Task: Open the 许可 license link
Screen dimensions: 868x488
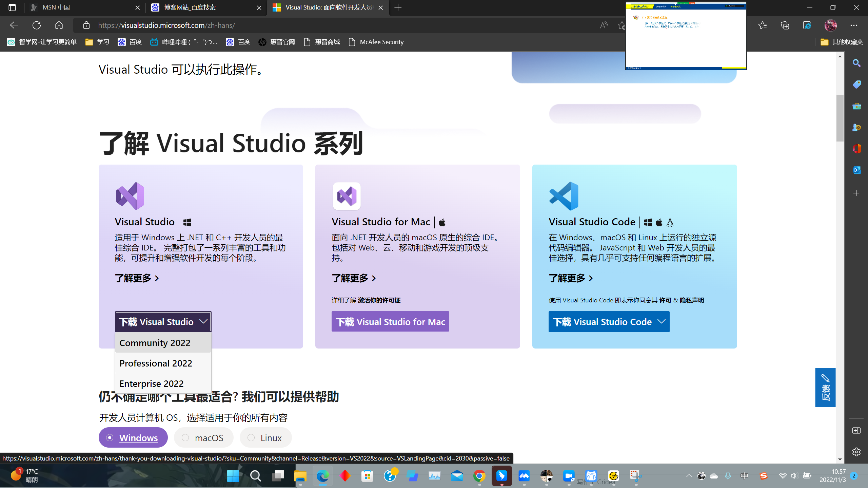Action: pyautogui.click(x=665, y=300)
